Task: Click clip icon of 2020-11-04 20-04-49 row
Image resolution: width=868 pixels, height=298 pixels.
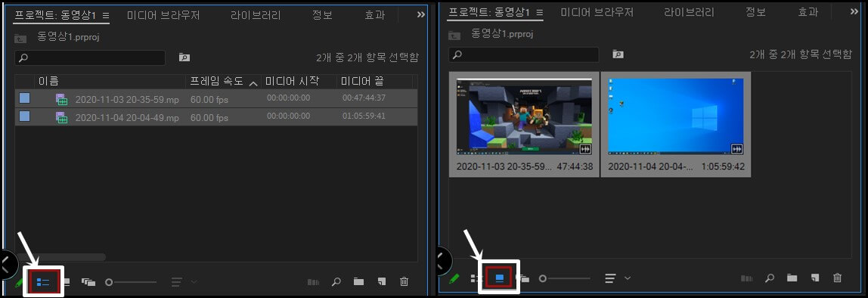Action: click(61, 117)
